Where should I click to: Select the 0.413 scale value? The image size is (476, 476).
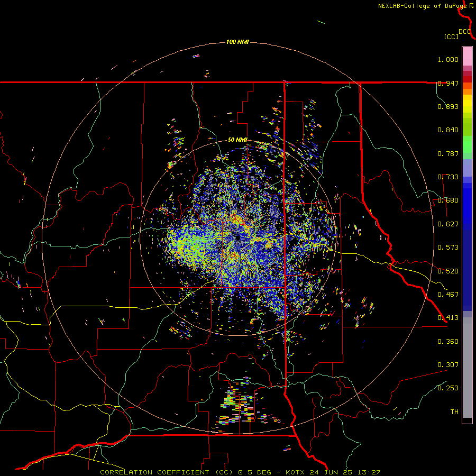pyautogui.click(x=448, y=318)
